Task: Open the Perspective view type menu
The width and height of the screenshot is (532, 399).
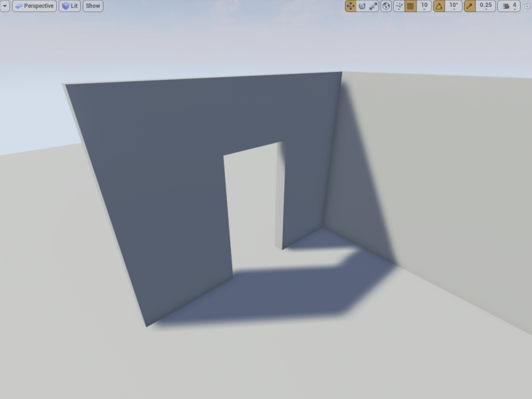Action: [34, 6]
